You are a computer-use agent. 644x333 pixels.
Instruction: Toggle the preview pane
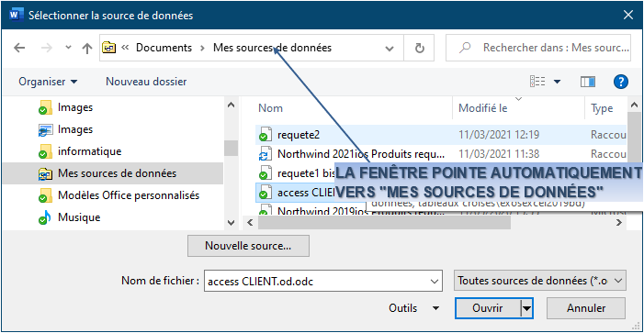point(588,82)
